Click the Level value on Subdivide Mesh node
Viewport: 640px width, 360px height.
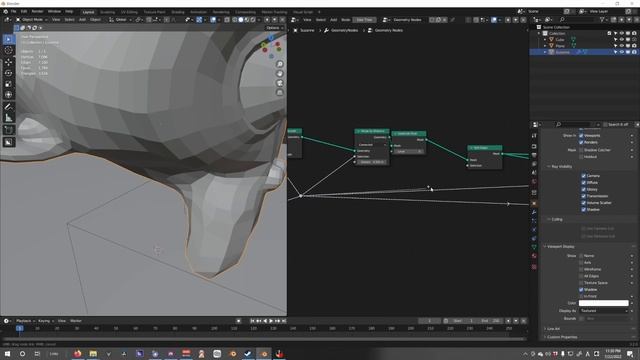pyautogui.click(x=409, y=151)
